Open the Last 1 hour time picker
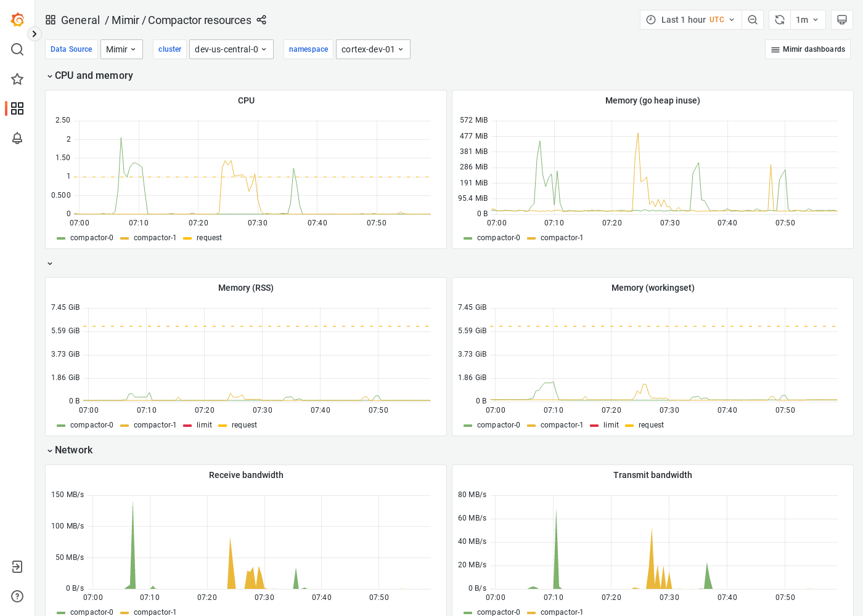The width and height of the screenshot is (863, 616). click(690, 19)
